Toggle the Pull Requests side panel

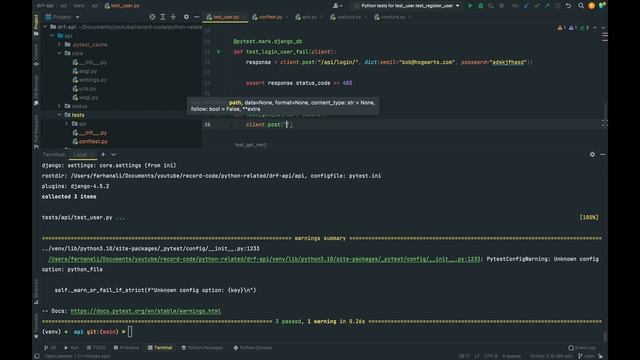(x=36, y=131)
